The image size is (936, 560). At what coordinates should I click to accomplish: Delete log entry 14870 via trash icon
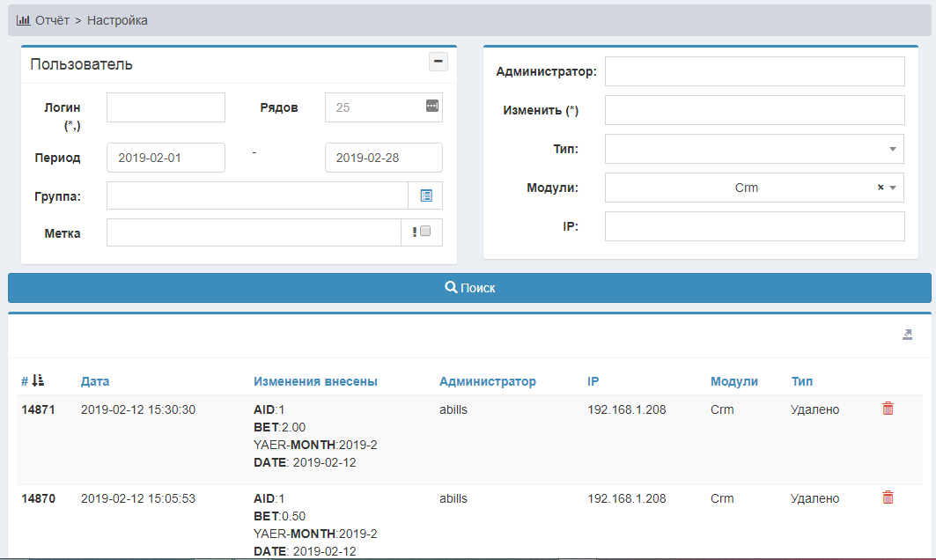click(888, 497)
